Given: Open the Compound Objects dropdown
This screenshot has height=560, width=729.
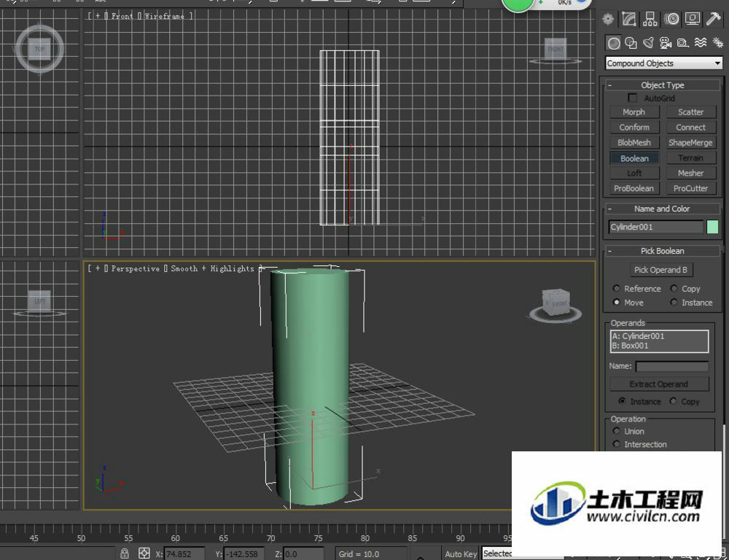Looking at the screenshot, I should pos(663,63).
